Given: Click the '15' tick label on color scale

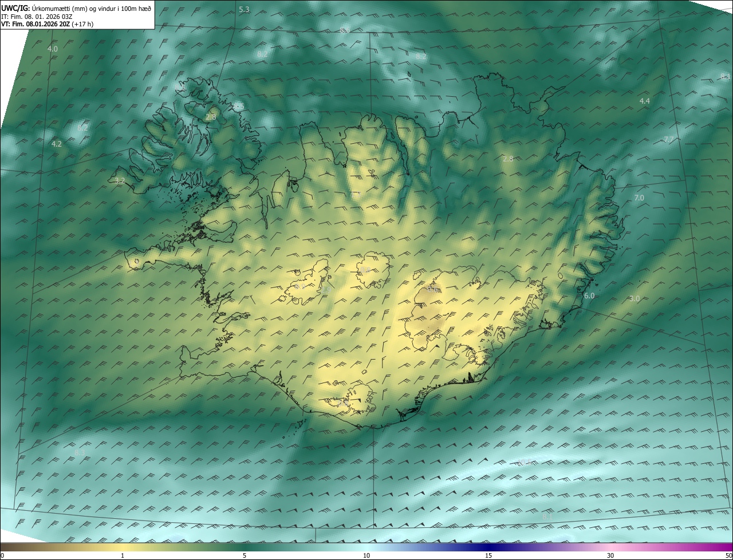Looking at the screenshot, I should pyautogui.click(x=488, y=555).
